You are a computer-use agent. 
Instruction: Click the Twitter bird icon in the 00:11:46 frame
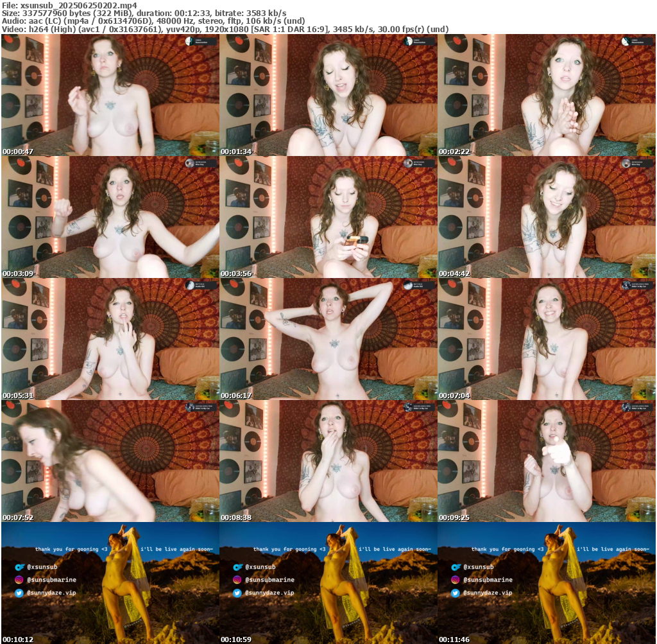(456, 593)
